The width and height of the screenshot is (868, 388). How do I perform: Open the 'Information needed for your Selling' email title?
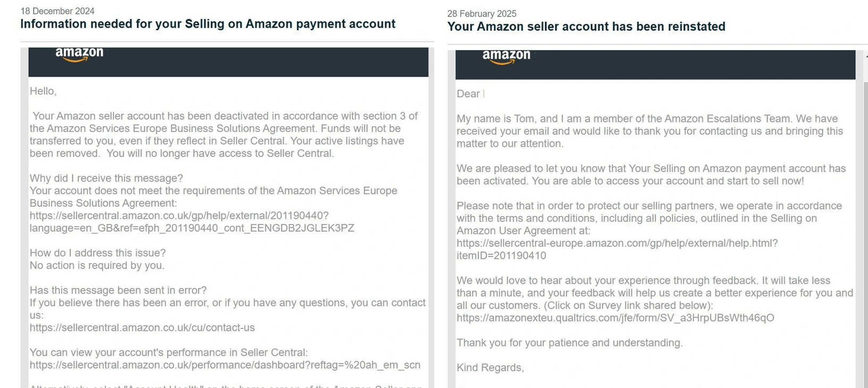(208, 24)
